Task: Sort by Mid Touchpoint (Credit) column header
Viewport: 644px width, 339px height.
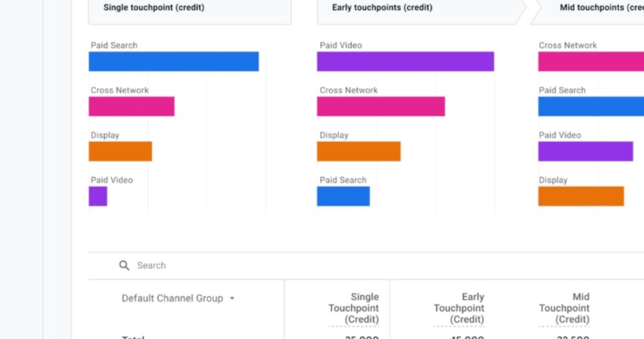Action: pos(564,308)
